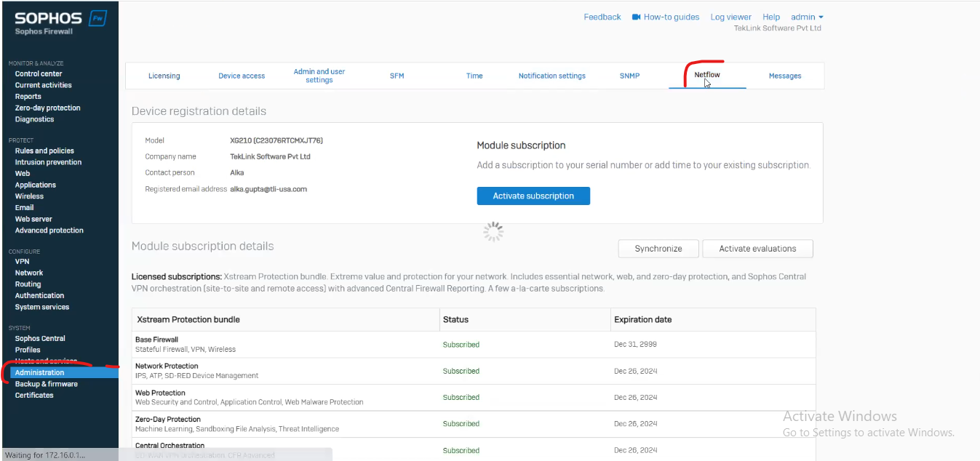Open the Time settings tab

tap(474, 75)
